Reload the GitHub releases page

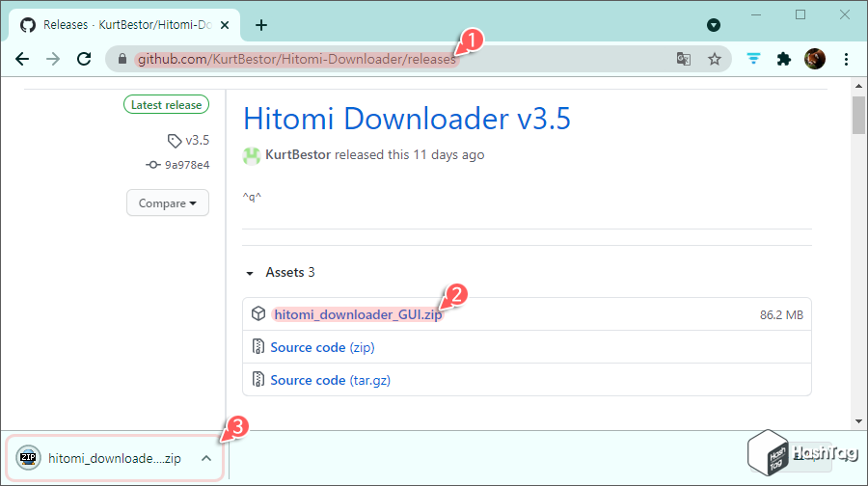(84, 59)
